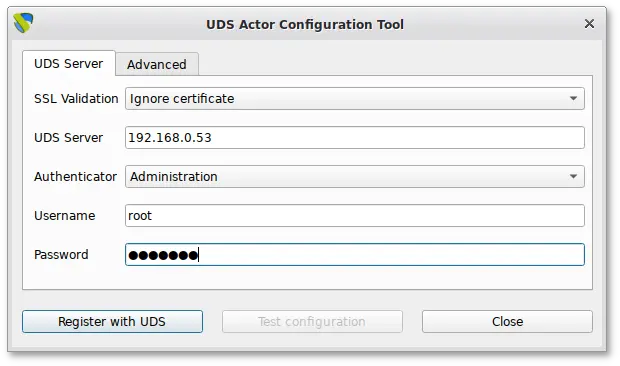Click Register with UDS button
The image size is (620, 366).
point(112,321)
